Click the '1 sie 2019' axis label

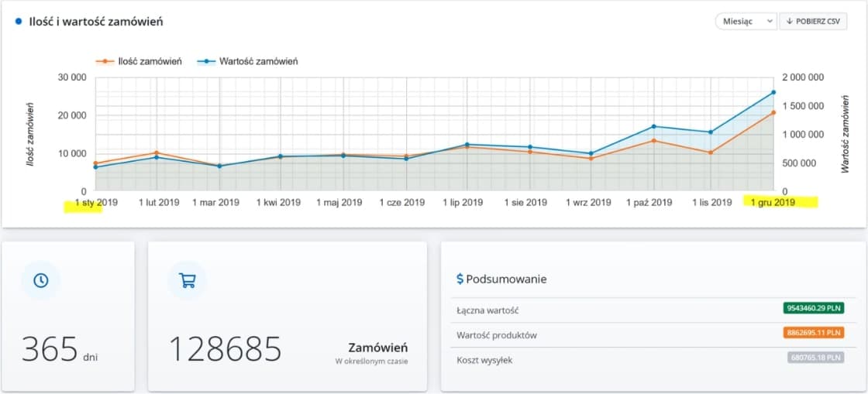525,203
